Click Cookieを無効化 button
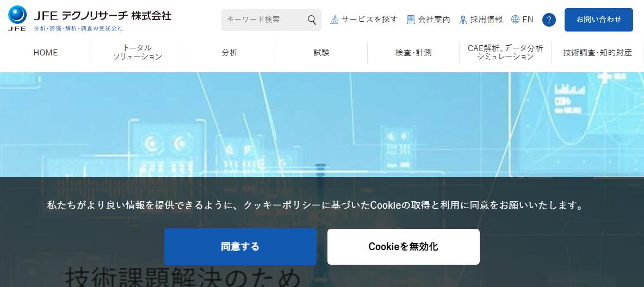The height and width of the screenshot is (287, 644). [x=404, y=246]
